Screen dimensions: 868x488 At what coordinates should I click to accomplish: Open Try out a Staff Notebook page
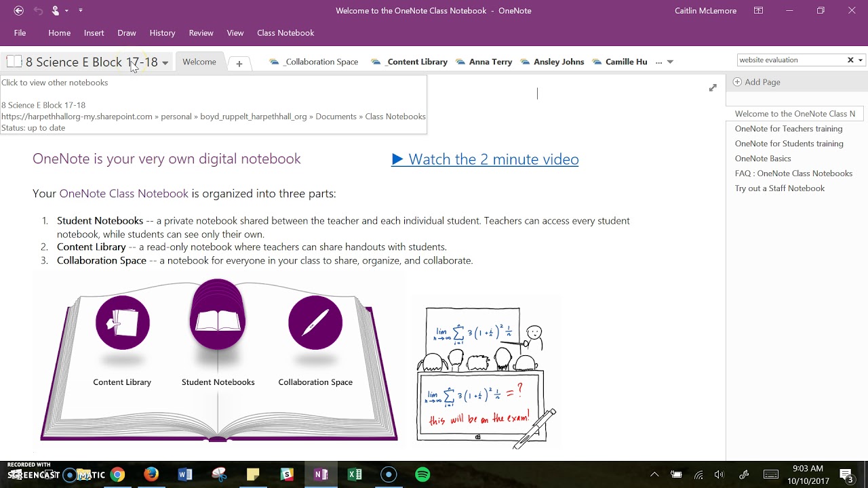tap(780, 188)
